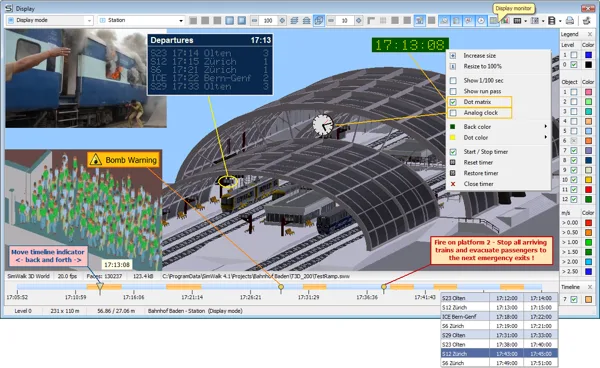This screenshot has height=368, width=600.
Task: Click the fire alert timeline marker dot
Action: (x=384, y=287)
